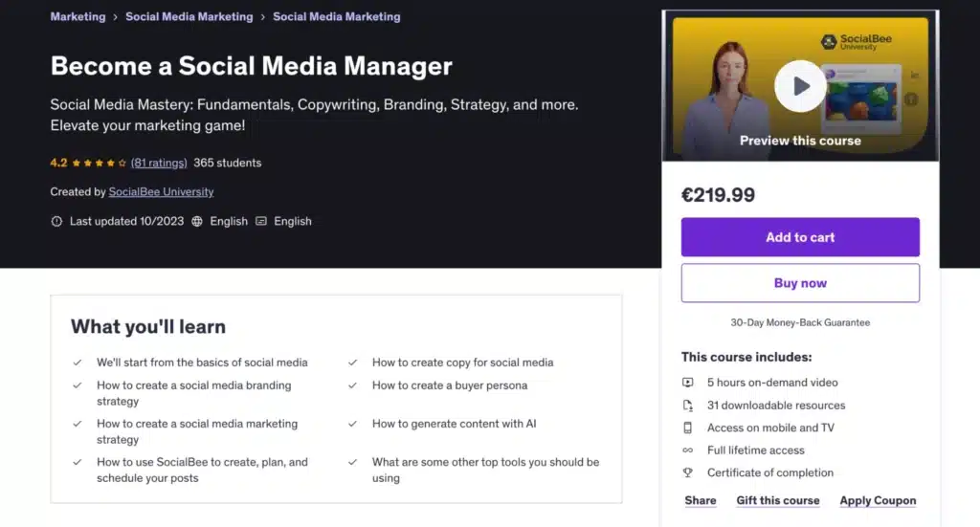Click the last updated clock icon
Screen dimensions: 980x527
coord(56,221)
